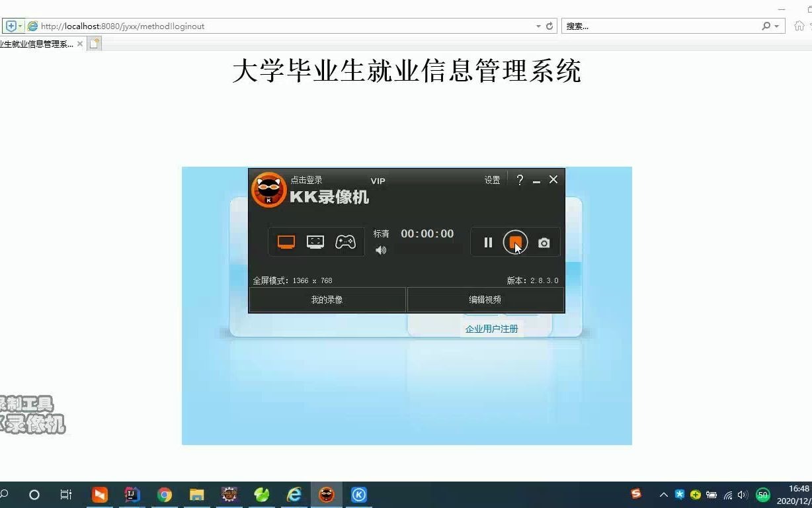Select the full-screen recording mode icon
The height and width of the screenshot is (508, 812).
click(x=286, y=241)
